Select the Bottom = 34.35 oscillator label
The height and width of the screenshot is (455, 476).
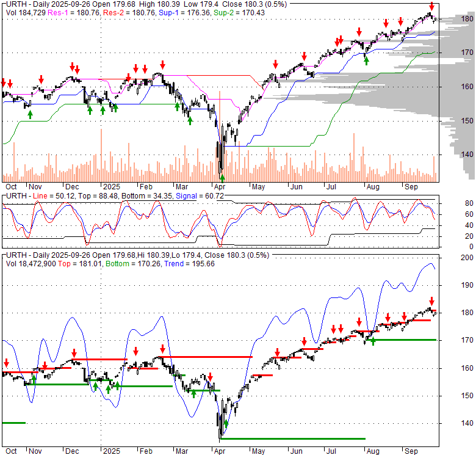coord(146,196)
